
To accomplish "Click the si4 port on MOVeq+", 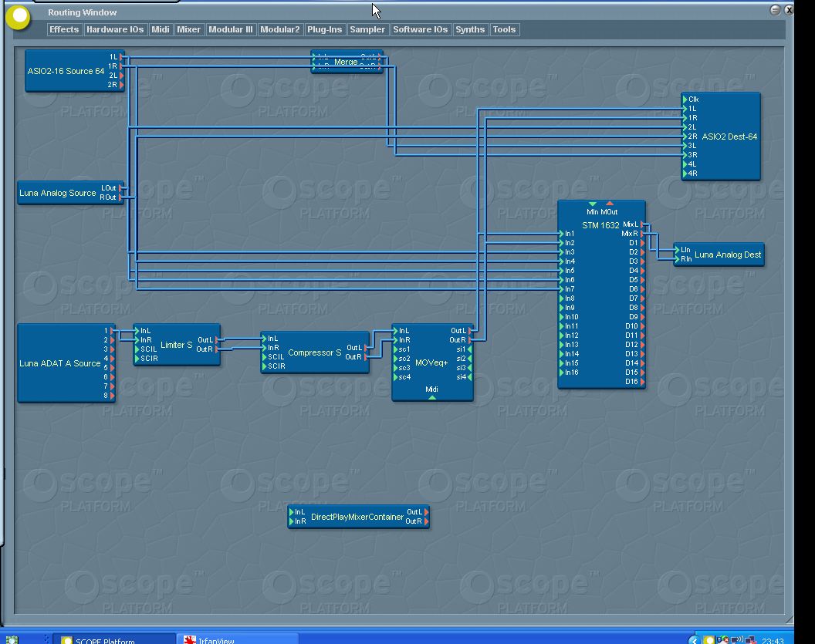I will pos(470,377).
